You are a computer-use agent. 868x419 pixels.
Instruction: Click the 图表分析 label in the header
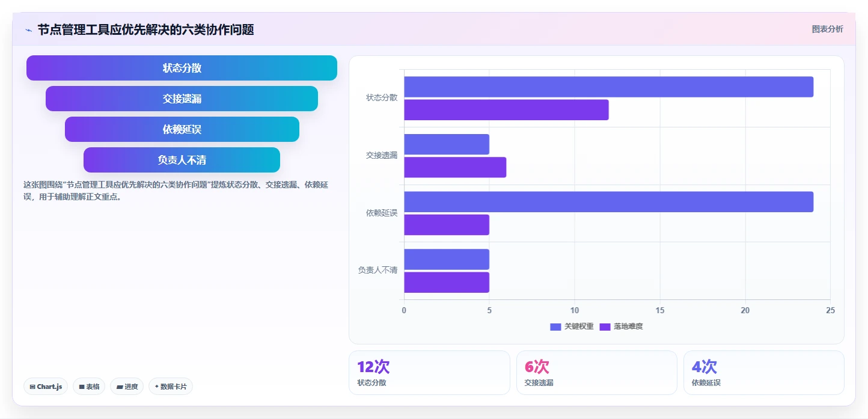coord(827,29)
